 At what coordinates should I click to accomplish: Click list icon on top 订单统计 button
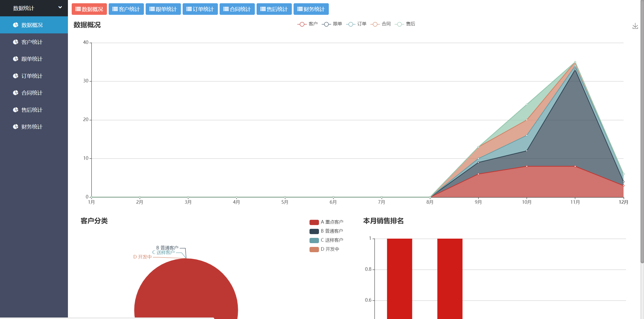click(189, 9)
